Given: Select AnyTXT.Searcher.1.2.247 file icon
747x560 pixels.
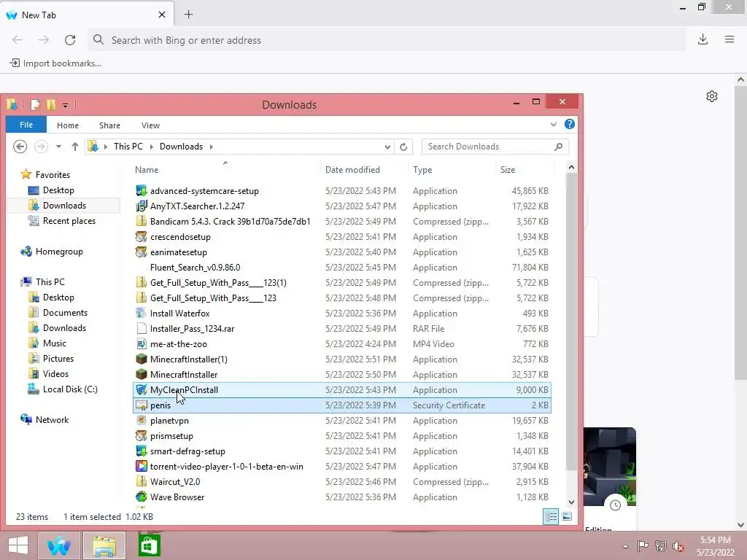Looking at the screenshot, I should point(141,206).
